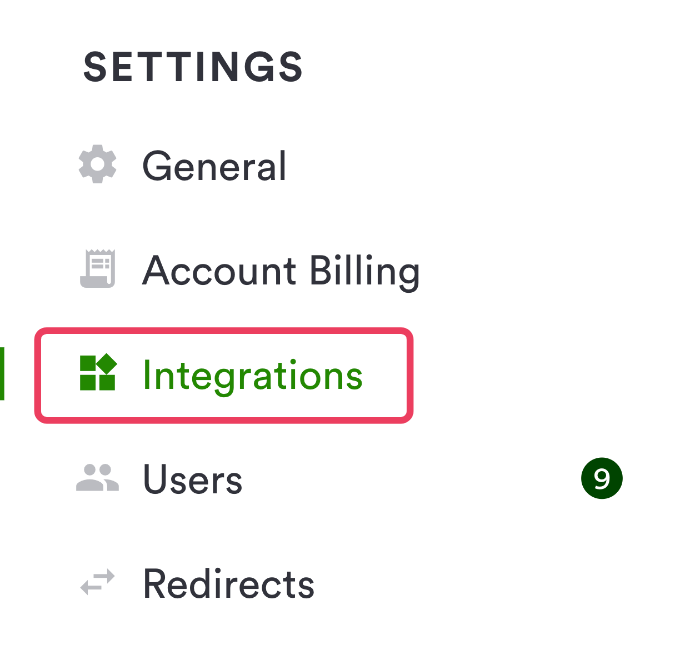The width and height of the screenshot is (676, 665).
Task: Click the Users people icon
Action: [x=98, y=479]
